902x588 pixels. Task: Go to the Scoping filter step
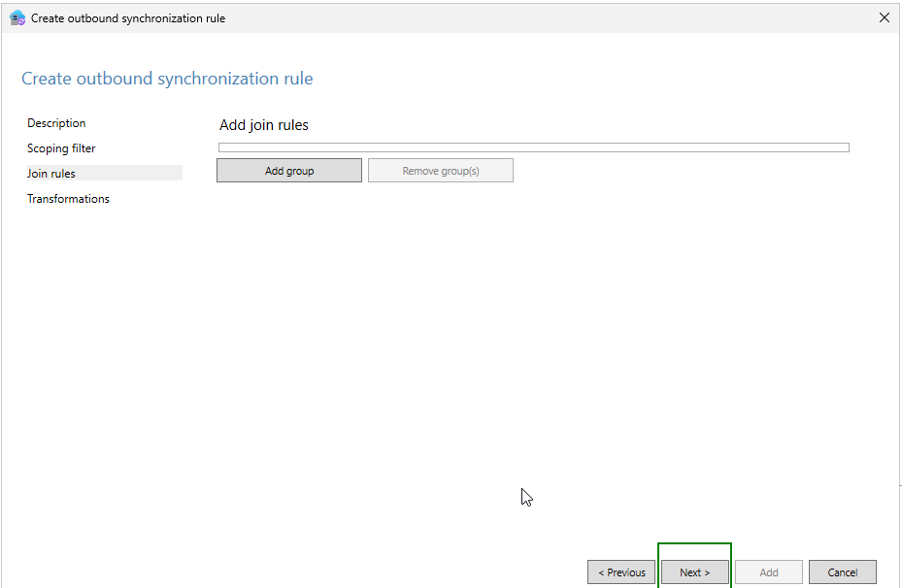tap(61, 148)
